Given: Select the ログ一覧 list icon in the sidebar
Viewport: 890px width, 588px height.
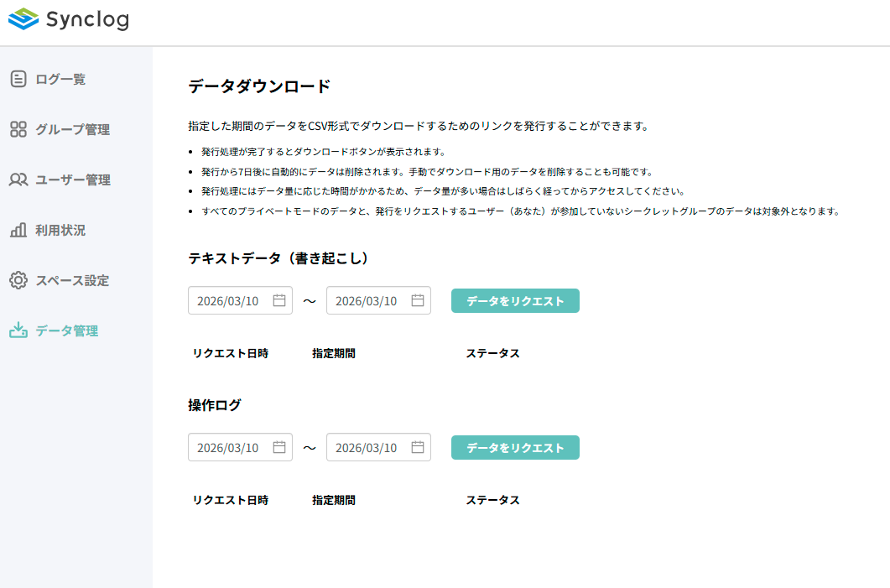Looking at the screenshot, I should click(x=18, y=78).
